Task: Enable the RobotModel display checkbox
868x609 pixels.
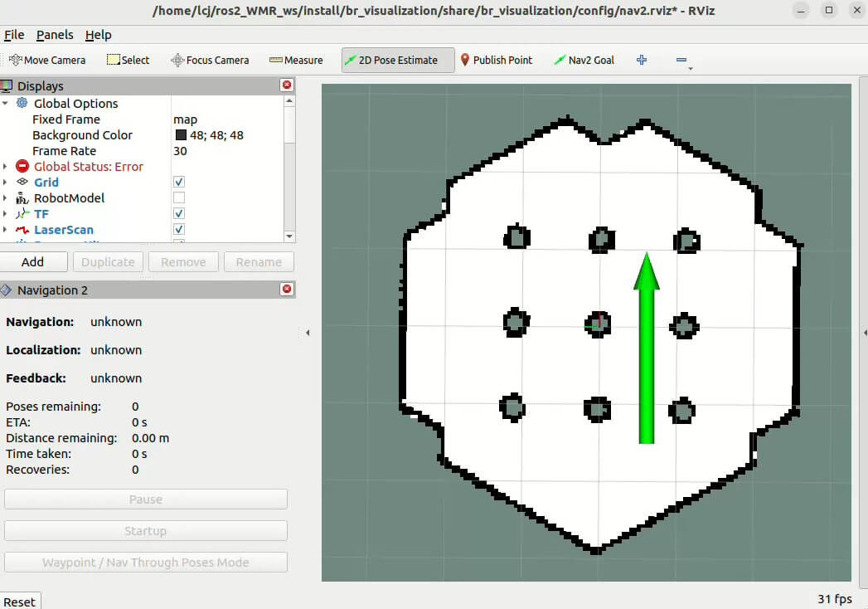Action: click(179, 198)
